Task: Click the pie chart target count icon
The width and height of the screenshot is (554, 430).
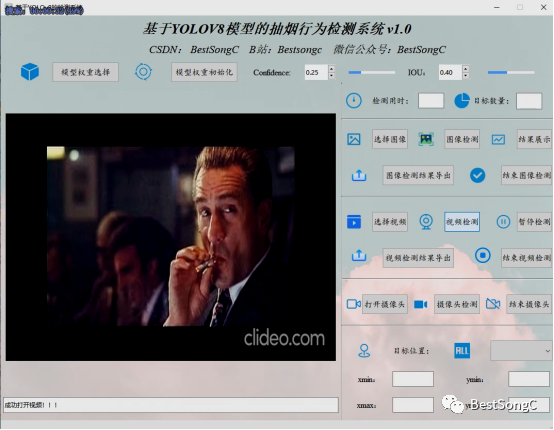Action: [462, 101]
